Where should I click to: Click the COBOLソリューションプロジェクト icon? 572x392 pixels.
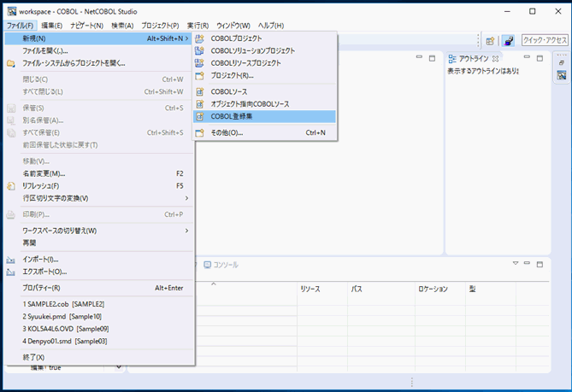(x=199, y=51)
